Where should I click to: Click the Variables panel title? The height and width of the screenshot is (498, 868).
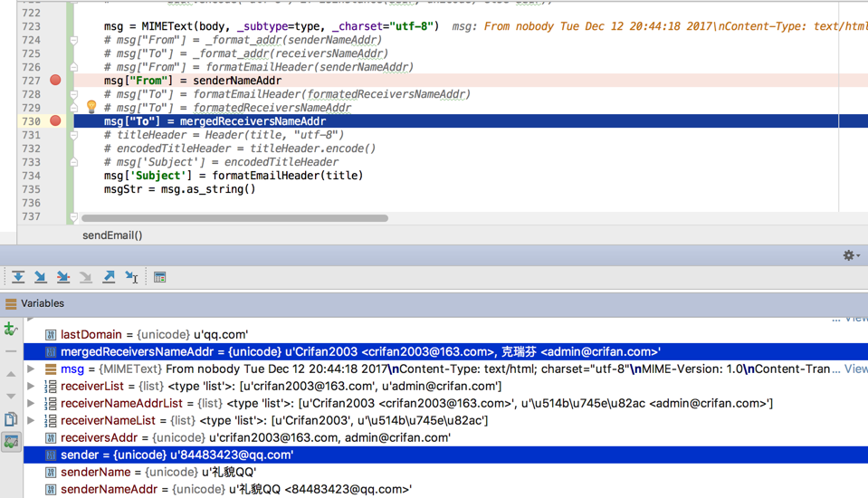pos(43,303)
